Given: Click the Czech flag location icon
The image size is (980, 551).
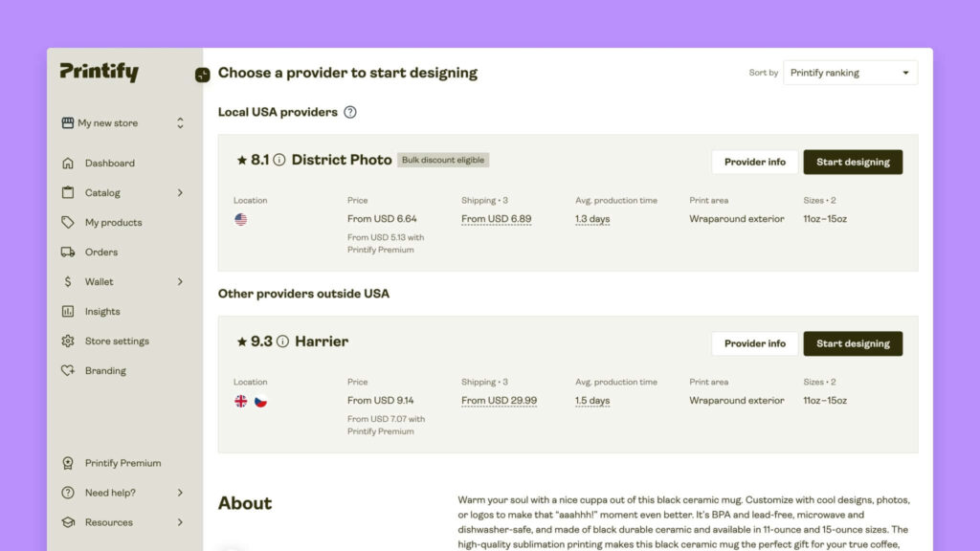Looking at the screenshot, I should pyautogui.click(x=260, y=401).
